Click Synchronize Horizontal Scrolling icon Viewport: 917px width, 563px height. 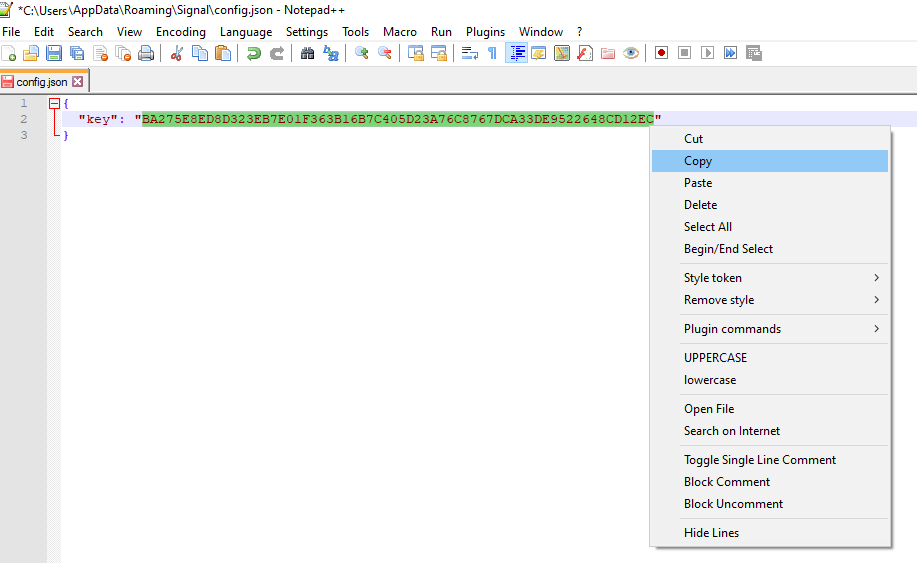tap(439, 53)
